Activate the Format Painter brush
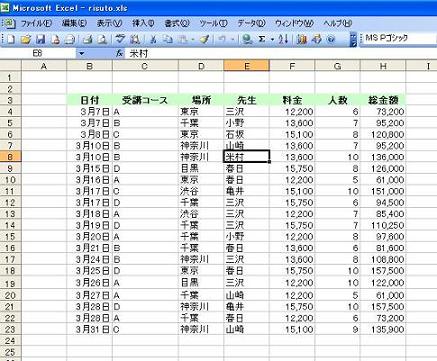437x361 pixels. [x=204, y=39]
